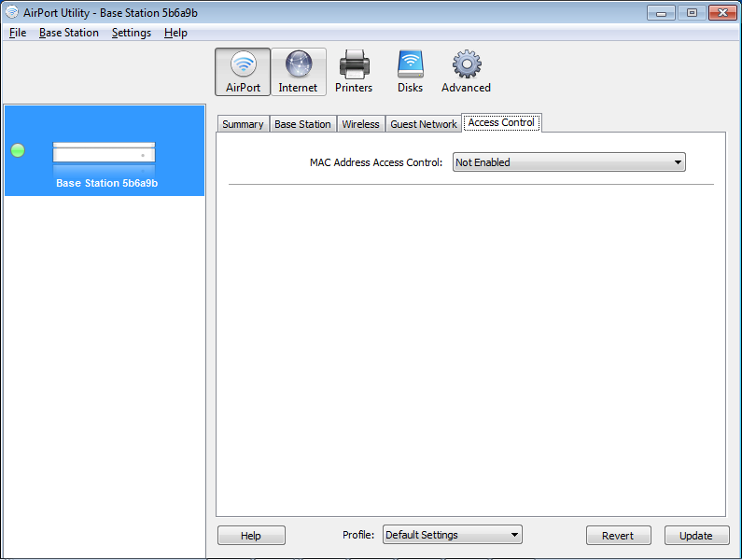742x560 pixels.
Task: Open the Printers toolbar icon
Action: point(354,72)
